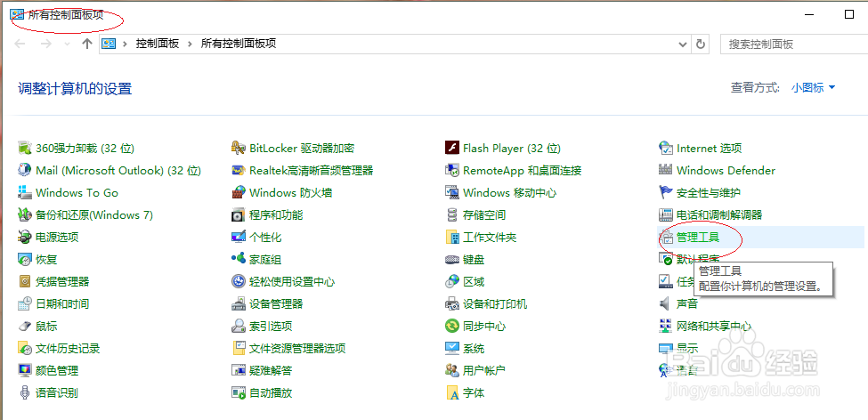The height and width of the screenshot is (420, 868).
Task: Open the 网络和共享中心 link
Action: coord(714,326)
